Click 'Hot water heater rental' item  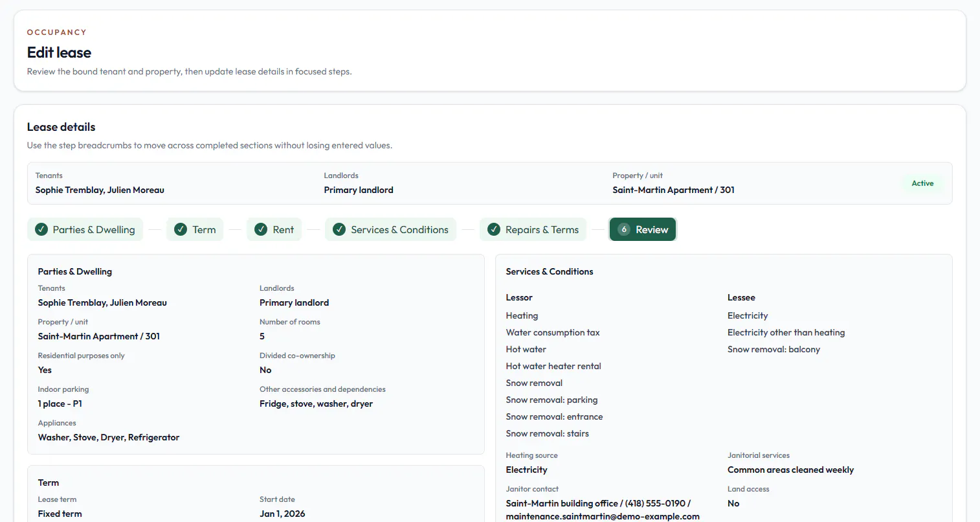click(x=553, y=366)
